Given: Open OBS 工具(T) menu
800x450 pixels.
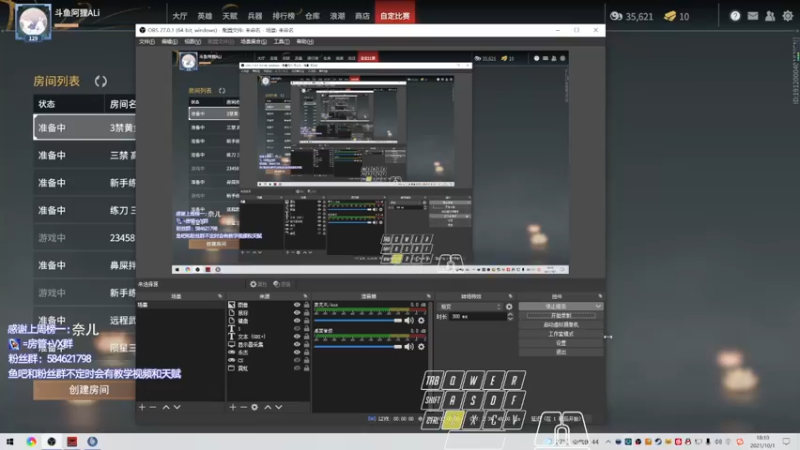Looking at the screenshot, I should (x=281, y=41).
